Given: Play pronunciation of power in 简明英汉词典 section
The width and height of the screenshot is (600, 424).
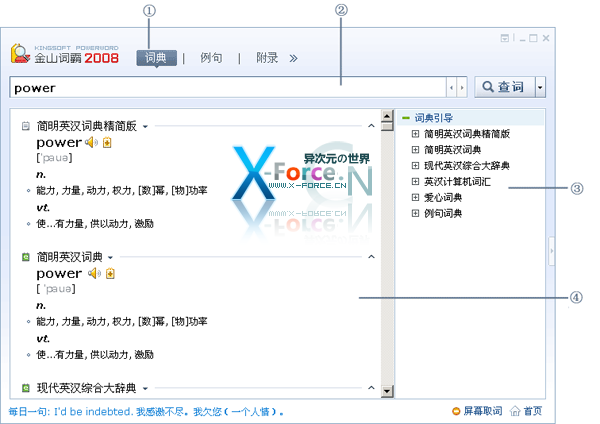Looking at the screenshot, I should pos(94,273).
